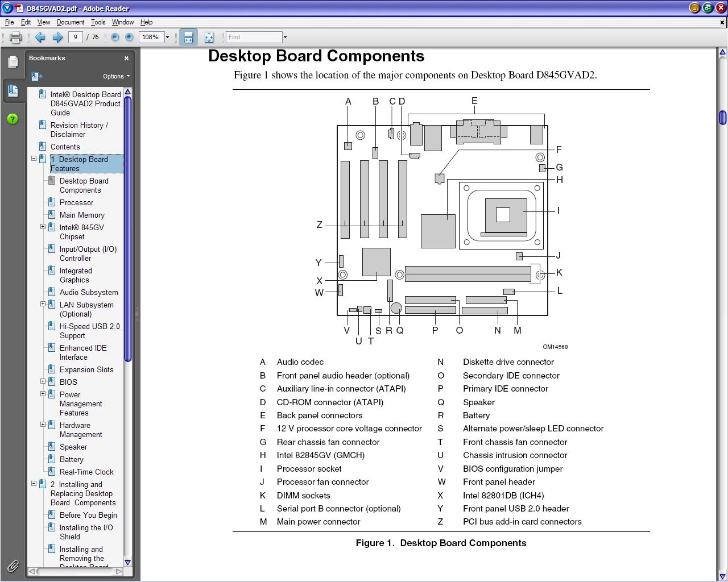Jump to the Main Memory bookmark
728x582 pixels.
point(82,215)
